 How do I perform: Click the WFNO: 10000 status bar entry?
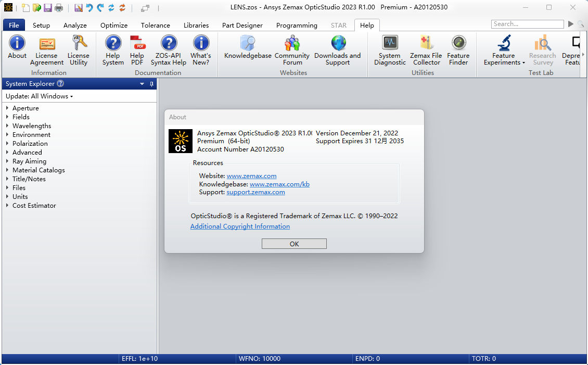[260, 359]
